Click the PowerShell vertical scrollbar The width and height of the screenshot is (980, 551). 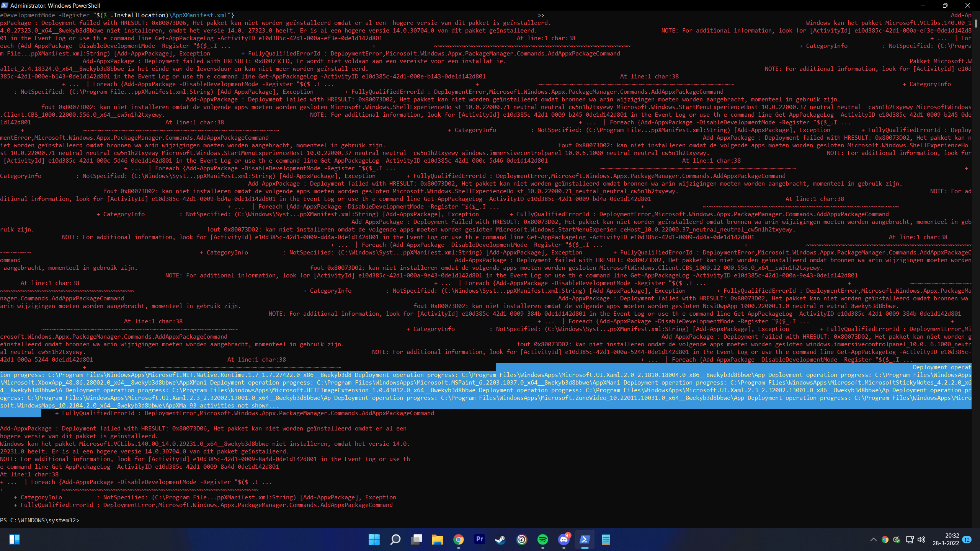pyautogui.click(x=976, y=269)
